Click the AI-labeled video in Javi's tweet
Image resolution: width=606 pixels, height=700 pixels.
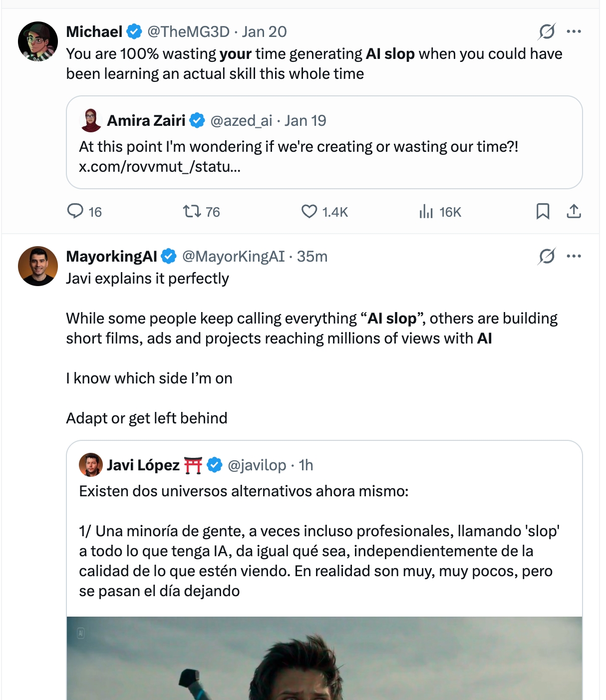click(x=326, y=659)
